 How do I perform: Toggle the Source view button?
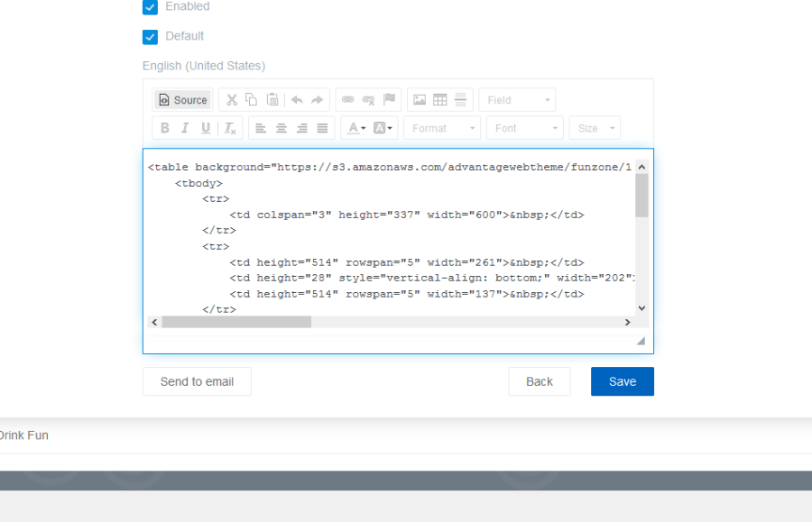(x=182, y=100)
